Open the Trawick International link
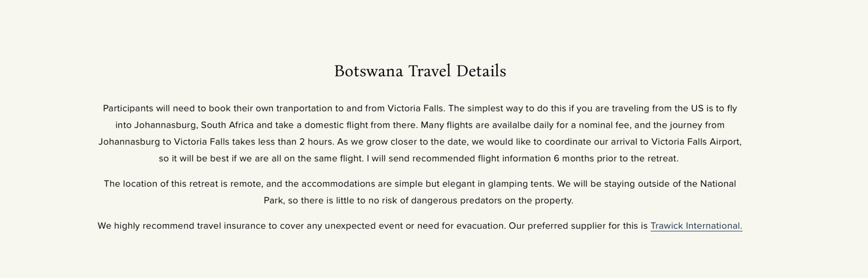 (696, 226)
